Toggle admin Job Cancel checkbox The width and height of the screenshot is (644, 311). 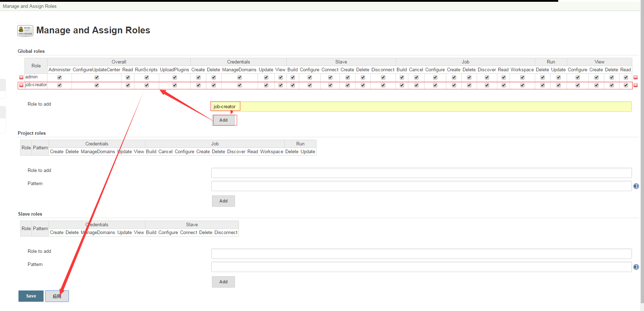tap(416, 77)
